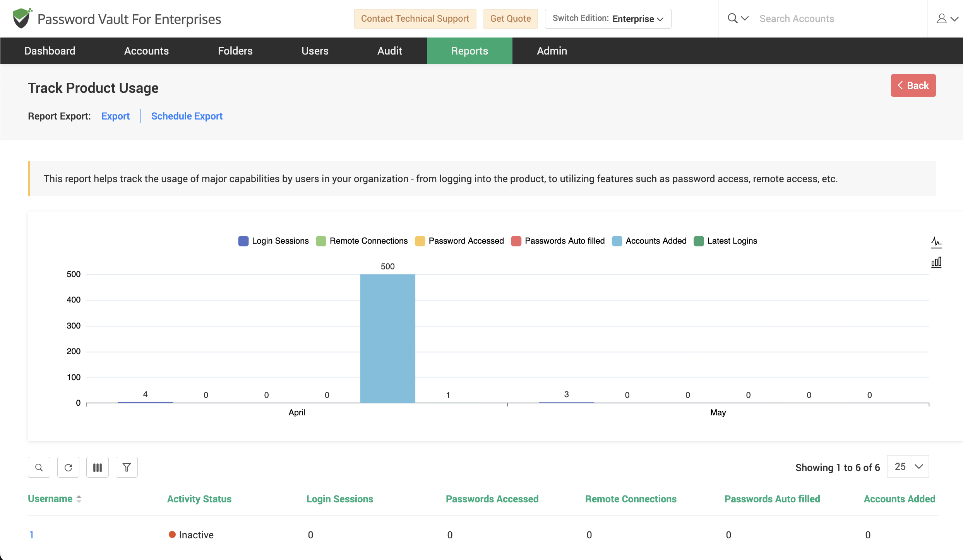Click the Remote Connections column header
The width and height of the screenshot is (963, 560).
click(x=631, y=499)
